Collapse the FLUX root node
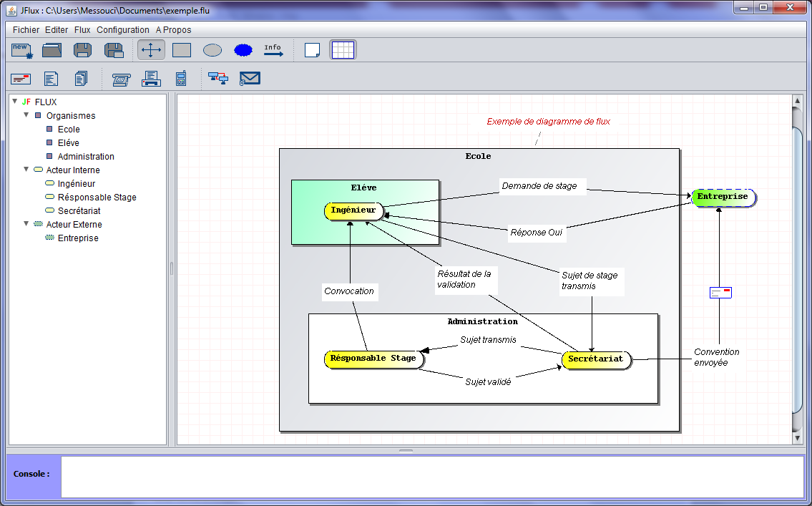This screenshot has height=506, width=812. tap(15, 102)
